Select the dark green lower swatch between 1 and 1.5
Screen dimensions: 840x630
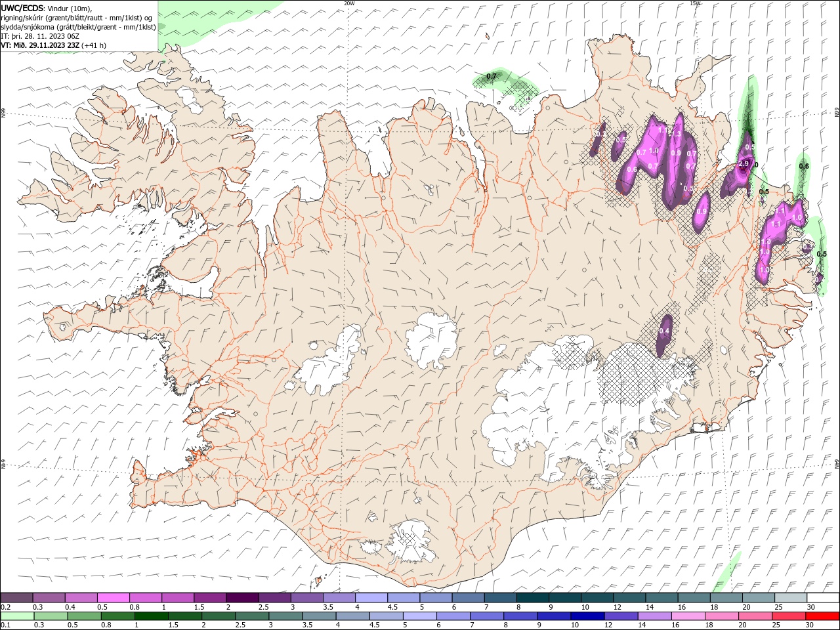(x=151, y=616)
